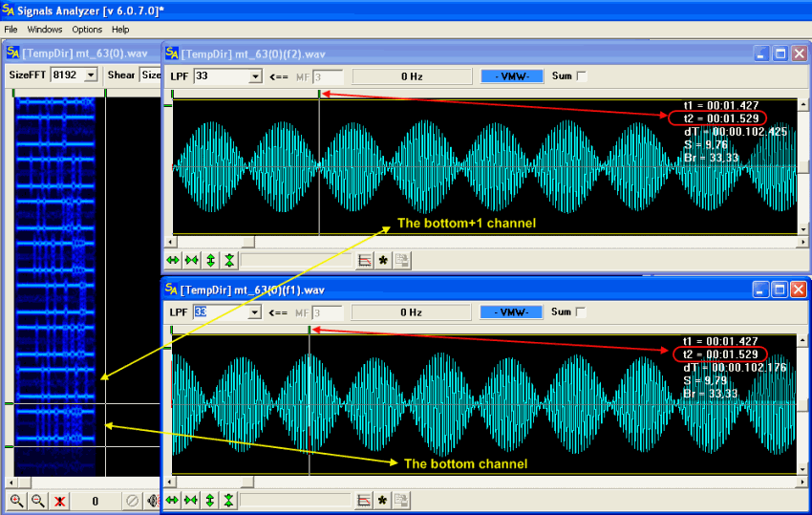Viewport: 812px width, 515px height.
Task: Click zoom-out magnifier in the spectrogram window
Action: coord(38,501)
